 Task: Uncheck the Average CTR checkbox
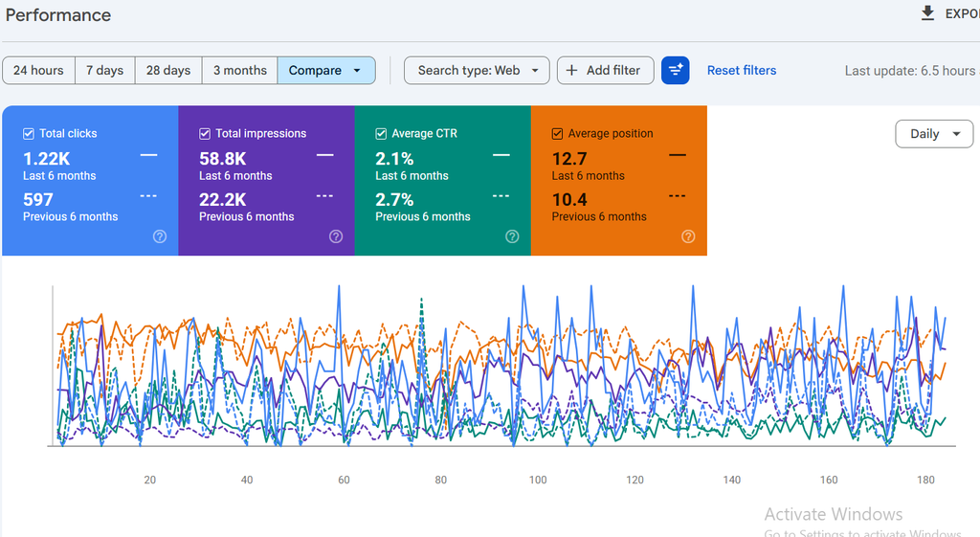[x=381, y=134]
